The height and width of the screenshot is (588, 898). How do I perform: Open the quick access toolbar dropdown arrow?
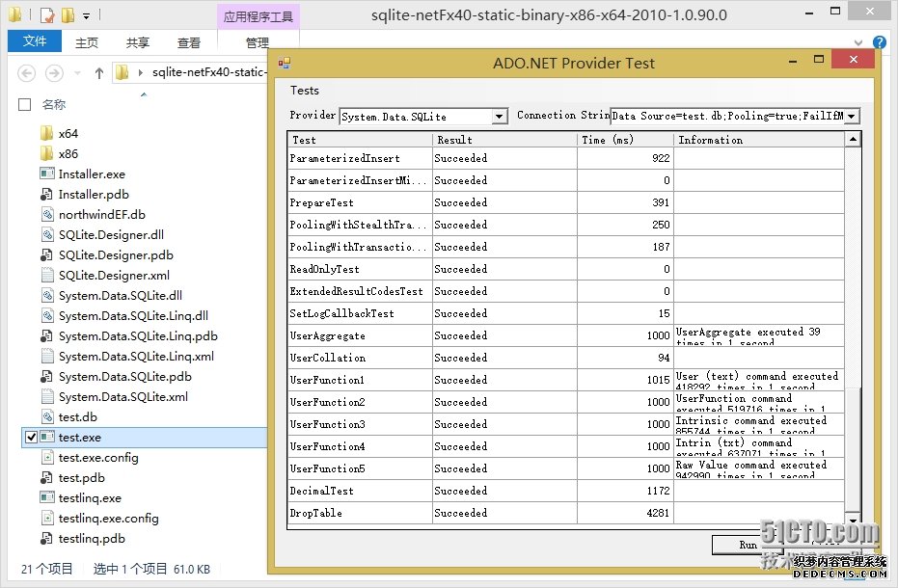click(86, 16)
